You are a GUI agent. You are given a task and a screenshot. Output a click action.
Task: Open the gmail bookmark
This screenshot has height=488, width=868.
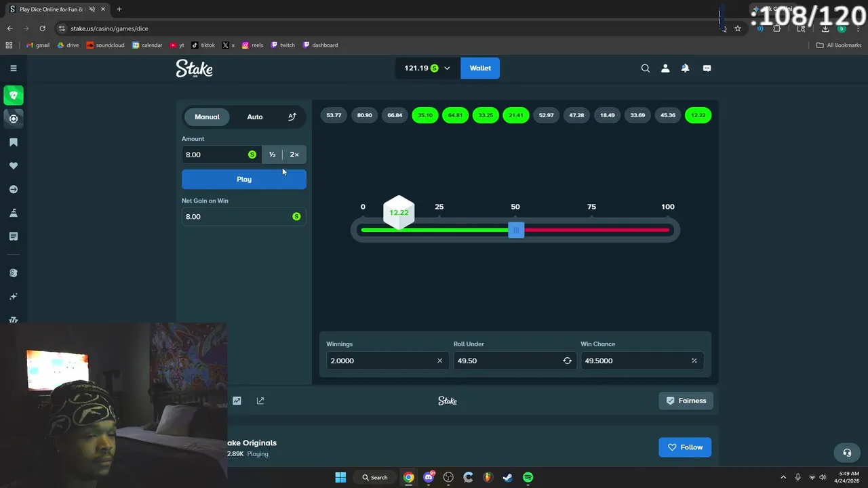click(38, 45)
